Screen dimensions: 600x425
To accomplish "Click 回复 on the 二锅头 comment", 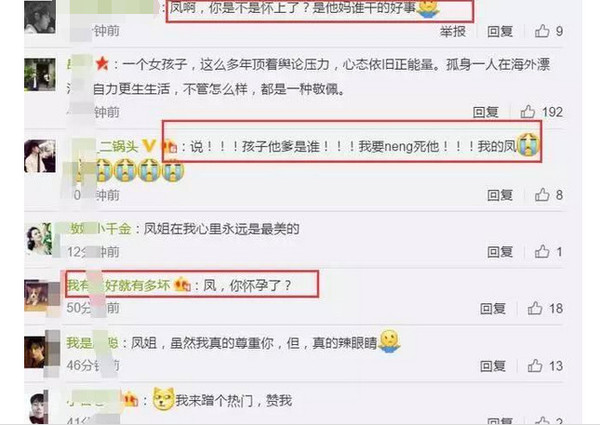I will click(500, 195).
